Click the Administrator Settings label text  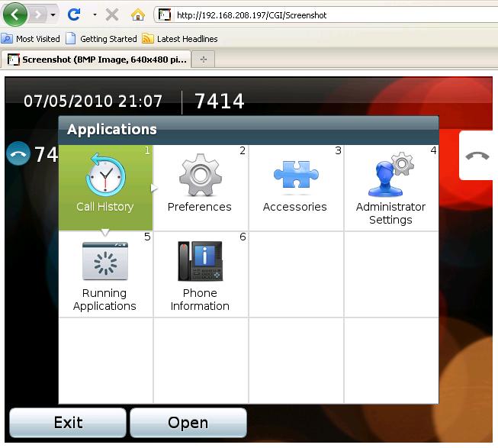tap(390, 213)
